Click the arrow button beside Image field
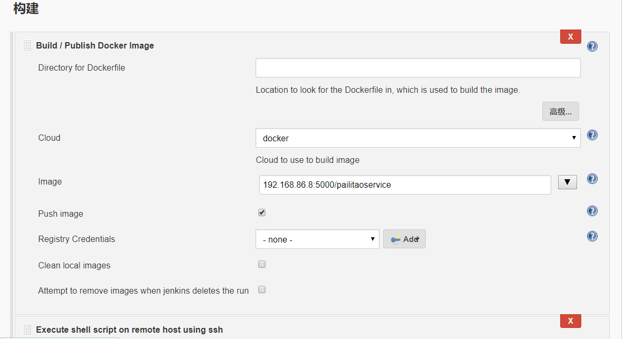Screen dimensions: 644x339 pyautogui.click(x=568, y=182)
